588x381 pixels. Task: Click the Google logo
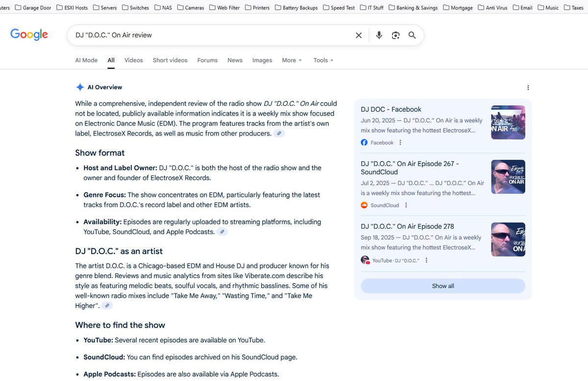coord(29,35)
